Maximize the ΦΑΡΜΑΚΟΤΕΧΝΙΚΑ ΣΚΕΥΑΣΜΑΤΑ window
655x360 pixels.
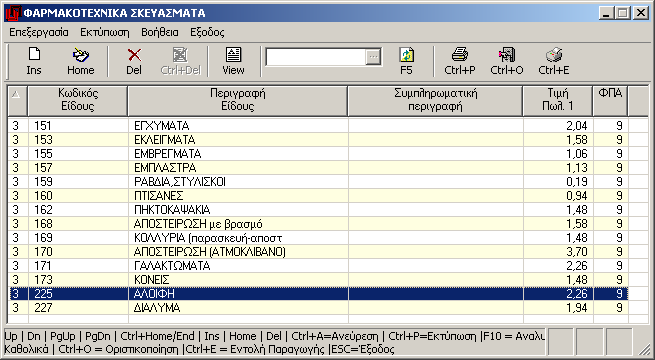point(622,13)
